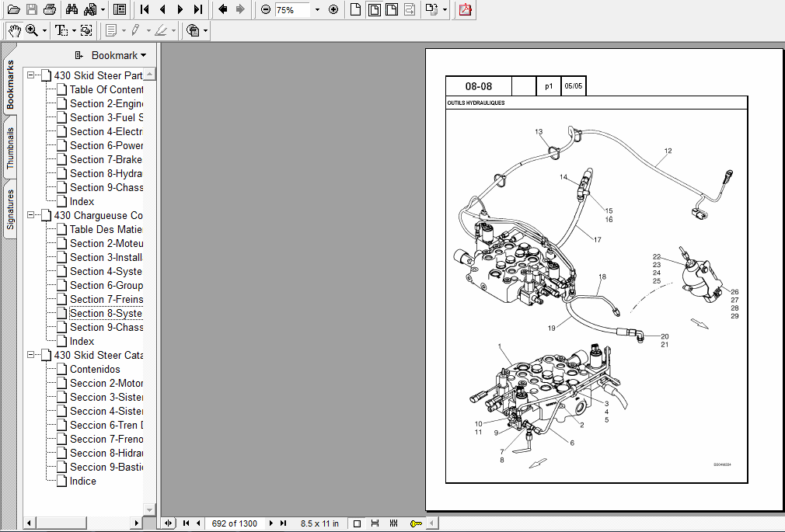Open the zoom percentage dropdown arrow

click(317, 9)
